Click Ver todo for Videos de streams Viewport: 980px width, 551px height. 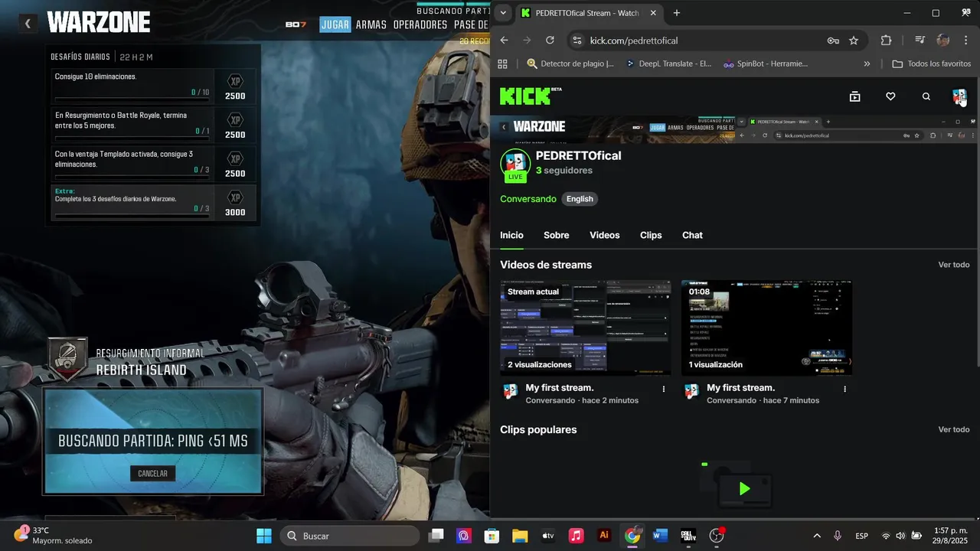pos(954,265)
